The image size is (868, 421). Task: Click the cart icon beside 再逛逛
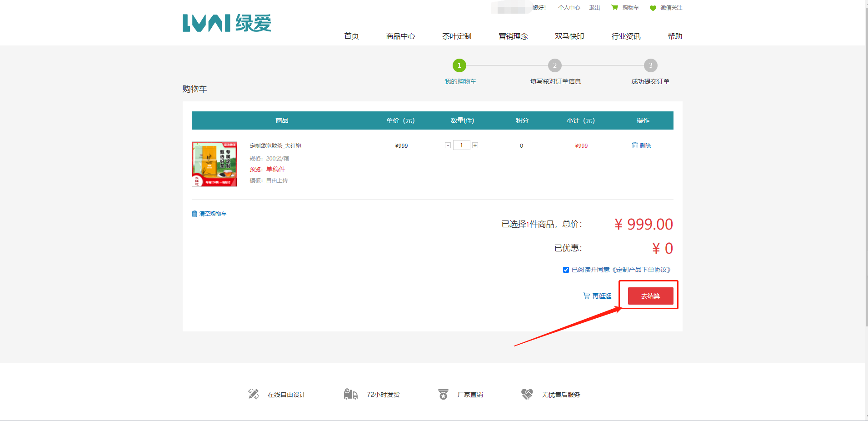586,296
